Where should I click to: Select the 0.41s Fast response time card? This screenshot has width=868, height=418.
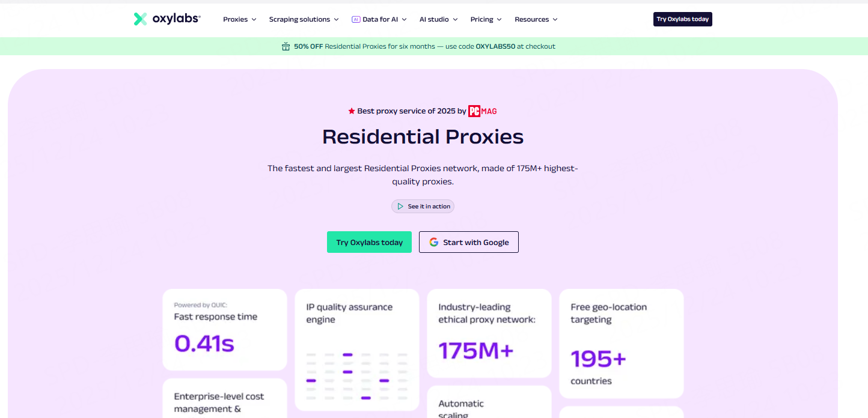(x=224, y=330)
